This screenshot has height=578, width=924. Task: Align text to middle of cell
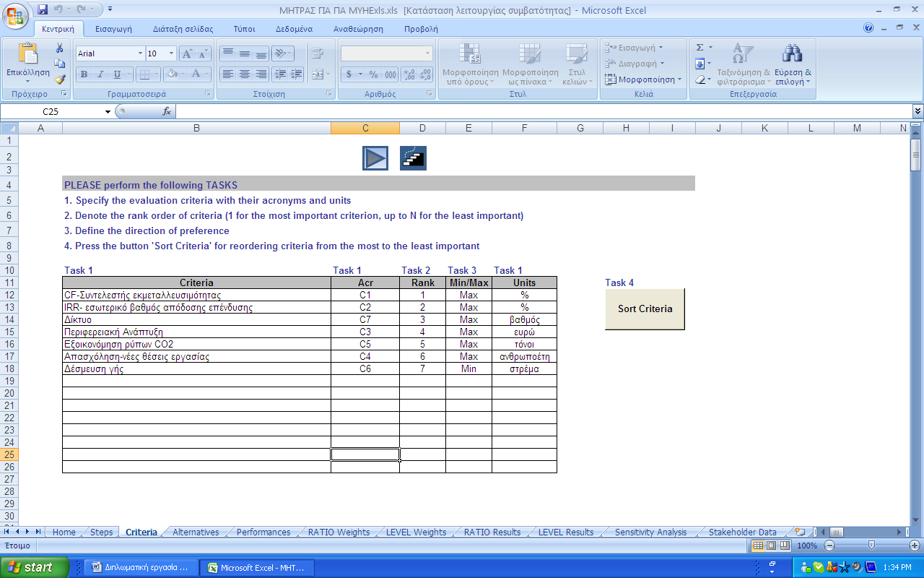click(244, 54)
